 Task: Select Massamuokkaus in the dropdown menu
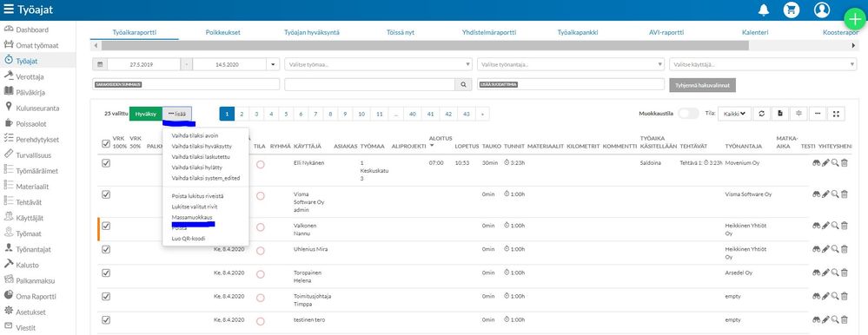192,217
